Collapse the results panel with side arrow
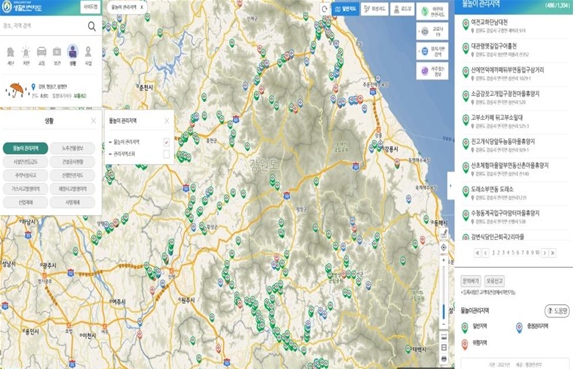The image size is (581, 369). click(x=451, y=186)
